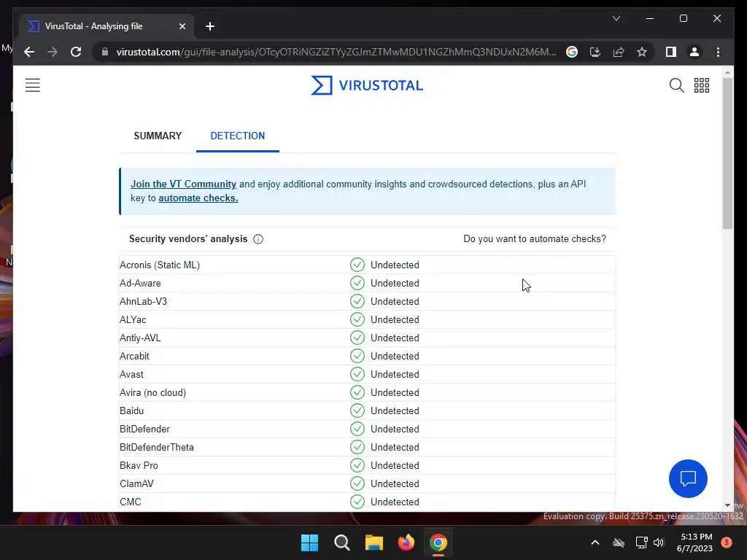Open the VirusTotal apps grid icon
The height and width of the screenshot is (560, 747).
click(x=701, y=85)
